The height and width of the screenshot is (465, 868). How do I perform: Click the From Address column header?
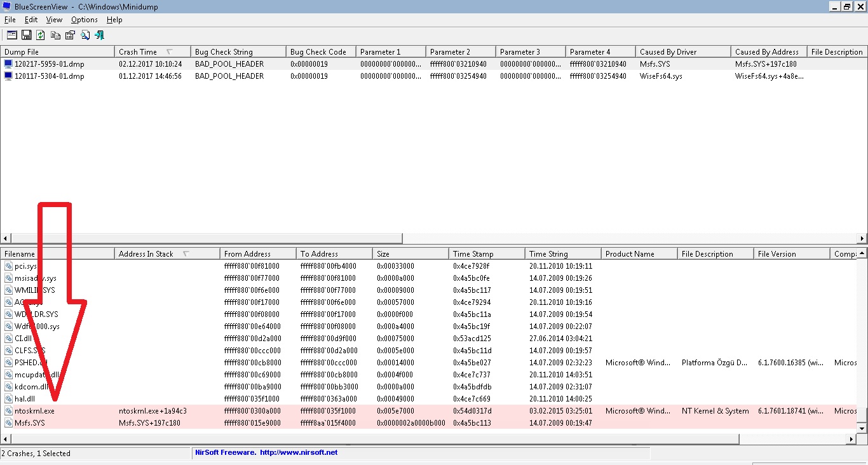coord(258,254)
